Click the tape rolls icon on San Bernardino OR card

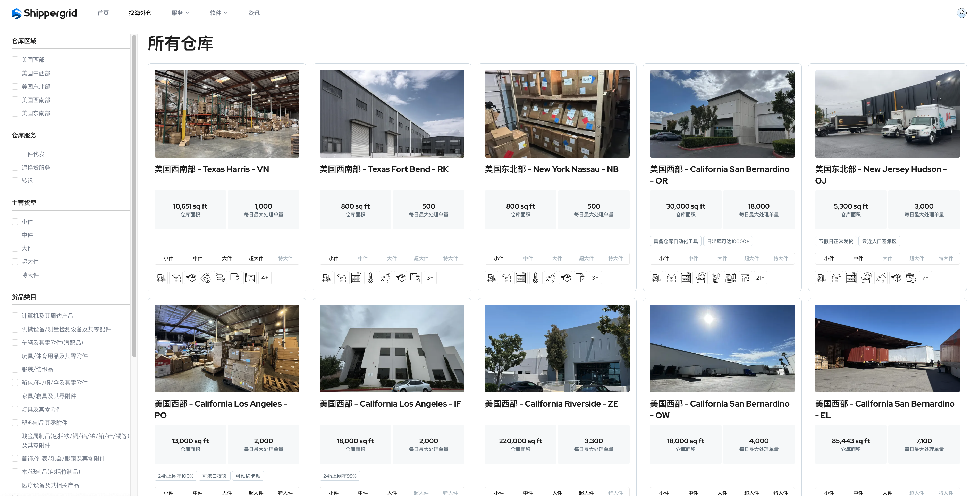tap(701, 278)
